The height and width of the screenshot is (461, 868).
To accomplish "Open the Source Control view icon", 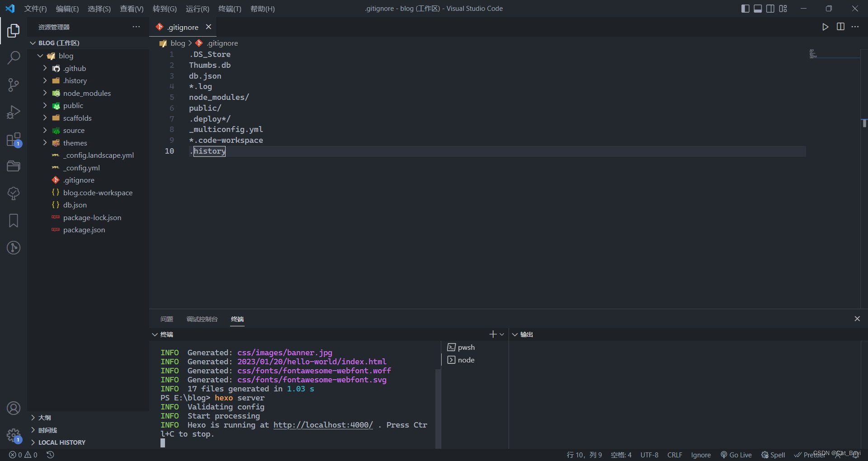I will coord(14,85).
